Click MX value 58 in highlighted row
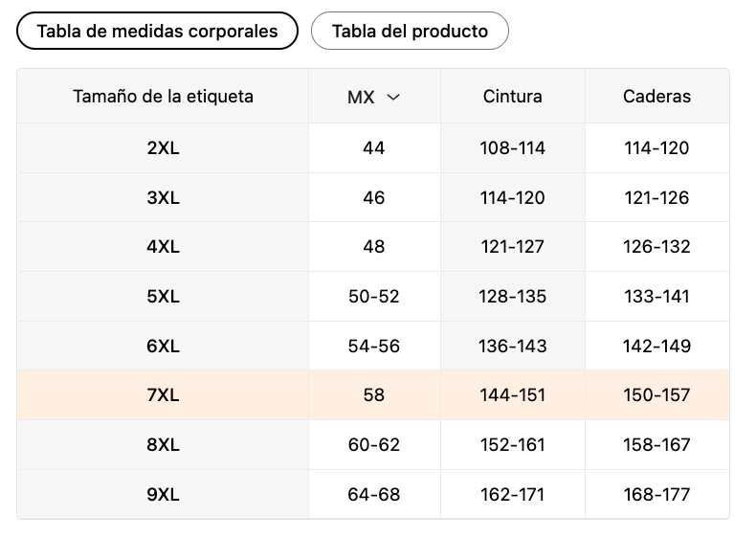The width and height of the screenshot is (756, 538). [374, 395]
